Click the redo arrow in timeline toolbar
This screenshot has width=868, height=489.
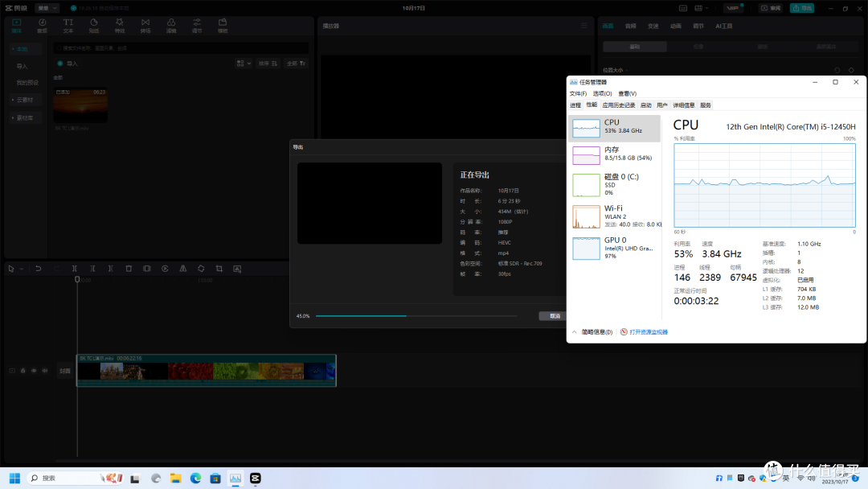(x=56, y=269)
